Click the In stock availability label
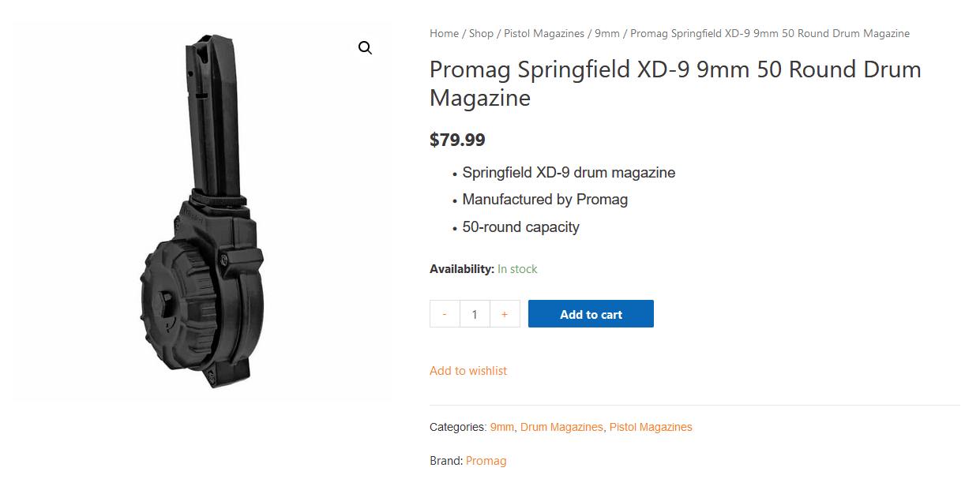 517,269
